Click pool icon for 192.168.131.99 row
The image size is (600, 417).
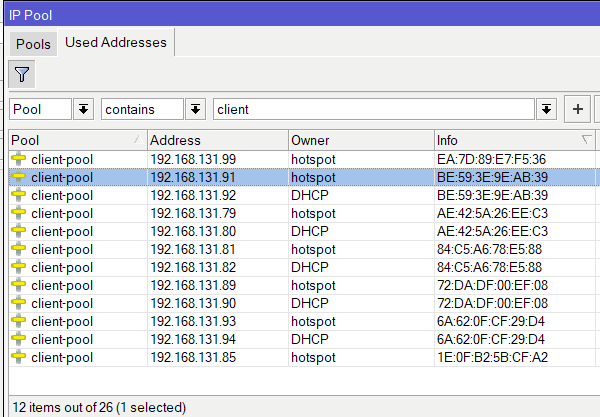19,159
